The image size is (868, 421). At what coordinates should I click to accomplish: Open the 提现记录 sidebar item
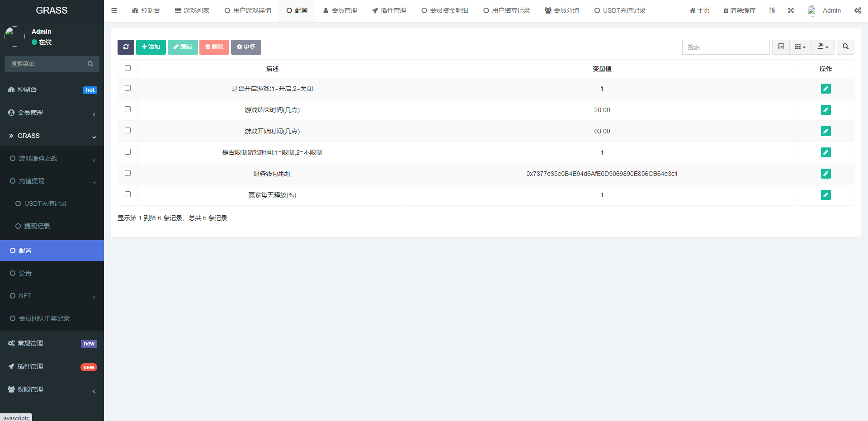(37, 226)
